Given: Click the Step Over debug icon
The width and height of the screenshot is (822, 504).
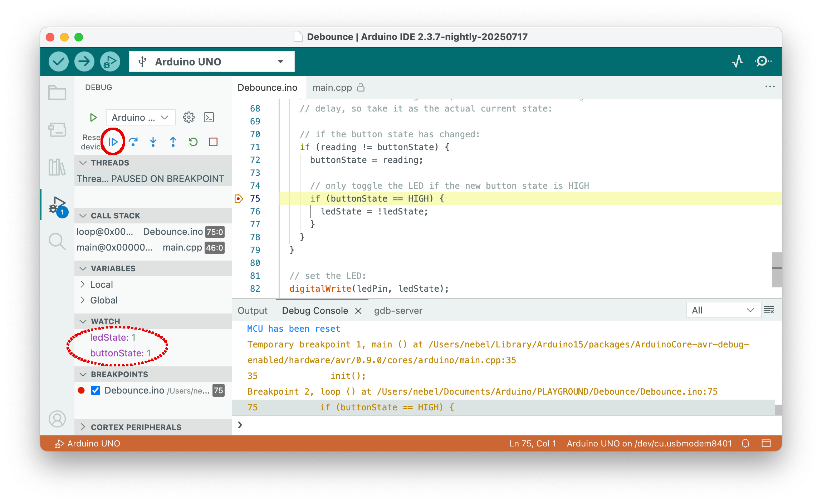Looking at the screenshot, I should pyautogui.click(x=133, y=142).
